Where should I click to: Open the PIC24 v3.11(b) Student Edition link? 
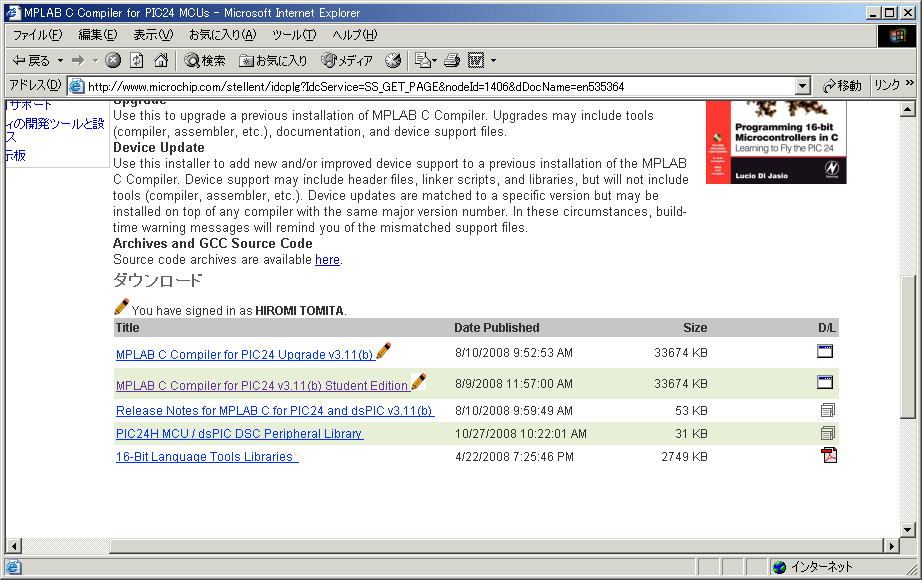[262, 386]
